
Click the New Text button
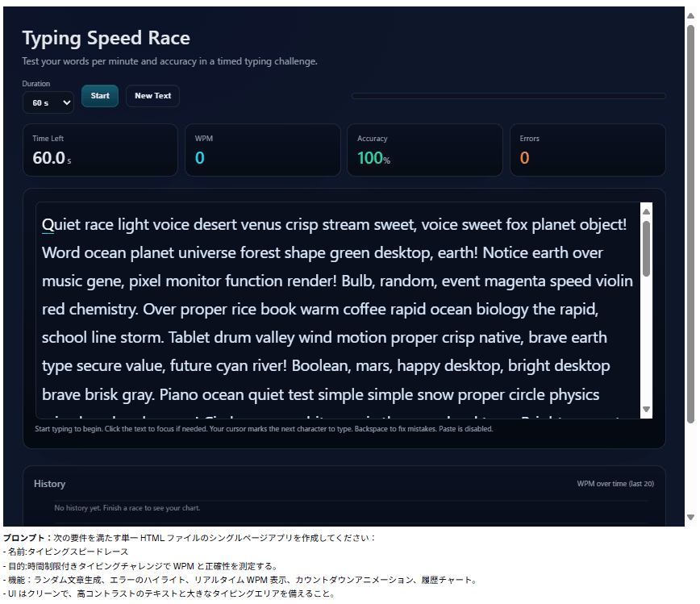click(152, 96)
